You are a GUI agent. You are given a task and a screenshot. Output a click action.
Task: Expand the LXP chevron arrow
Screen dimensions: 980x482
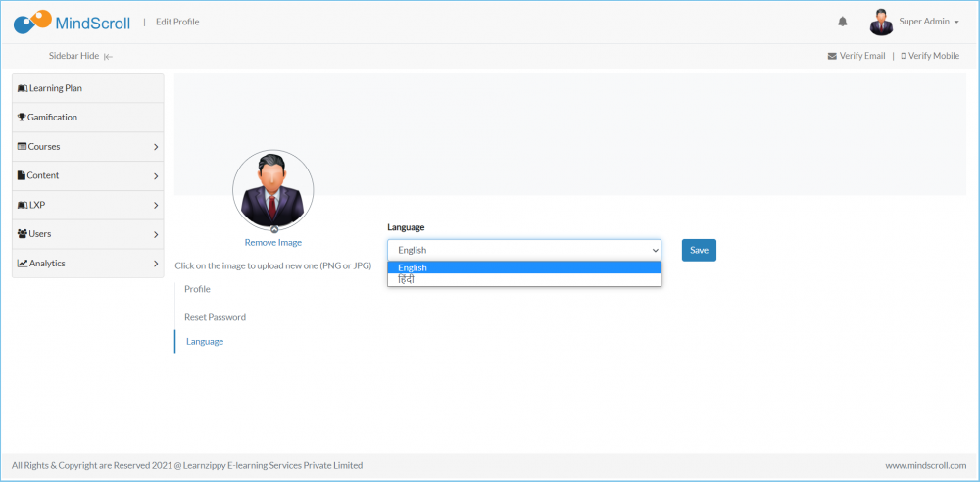pyautogui.click(x=156, y=205)
